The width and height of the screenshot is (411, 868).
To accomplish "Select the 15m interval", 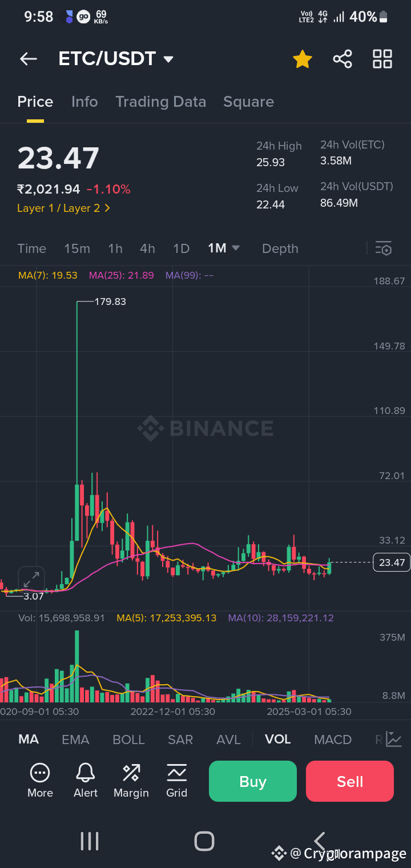I will coord(77,248).
